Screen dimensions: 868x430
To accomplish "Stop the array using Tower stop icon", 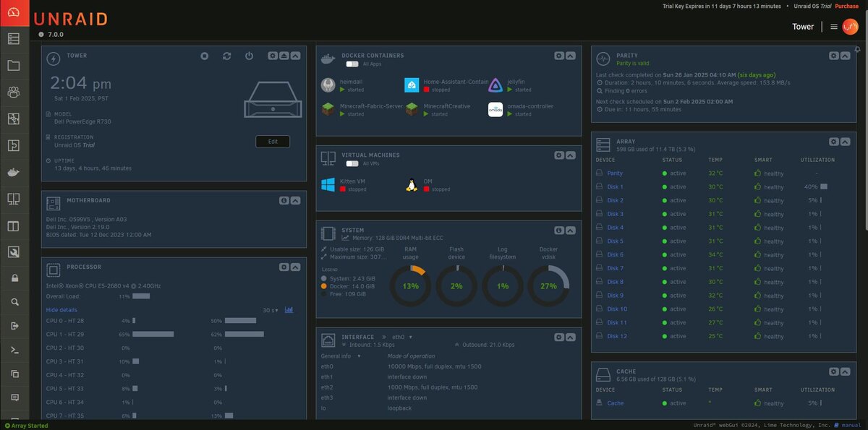I will [x=205, y=56].
